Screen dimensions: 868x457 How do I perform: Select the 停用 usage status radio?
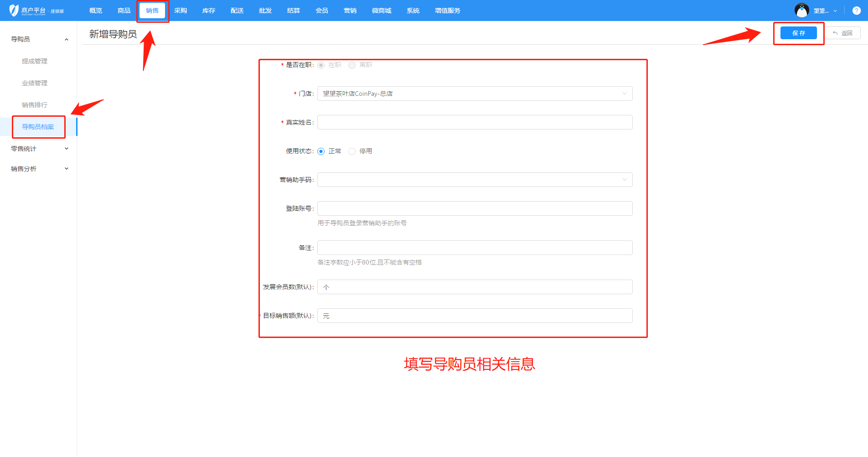coord(352,151)
